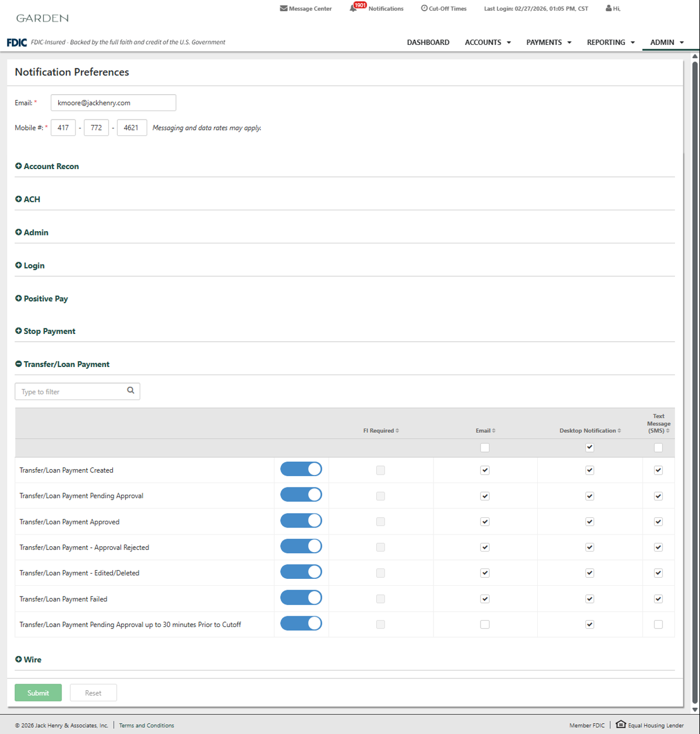Click the sort arrows beside the Email column

pyautogui.click(x=493, y=431)
